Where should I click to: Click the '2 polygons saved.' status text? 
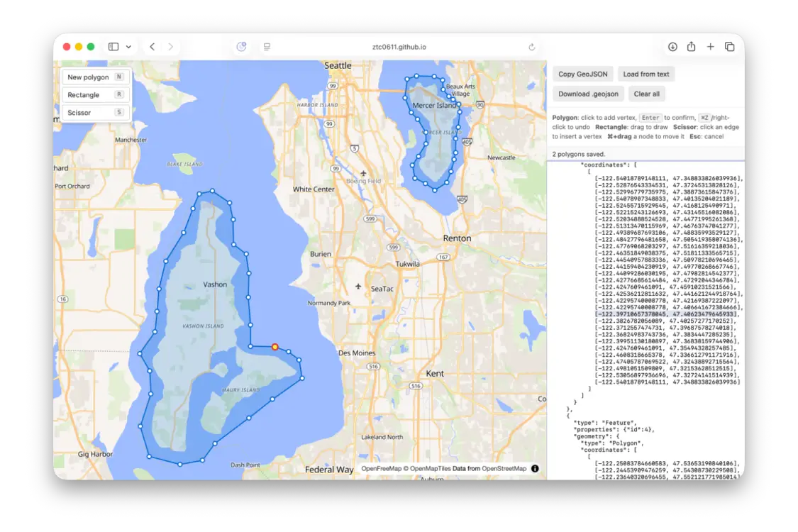click(x=579, y=154)
